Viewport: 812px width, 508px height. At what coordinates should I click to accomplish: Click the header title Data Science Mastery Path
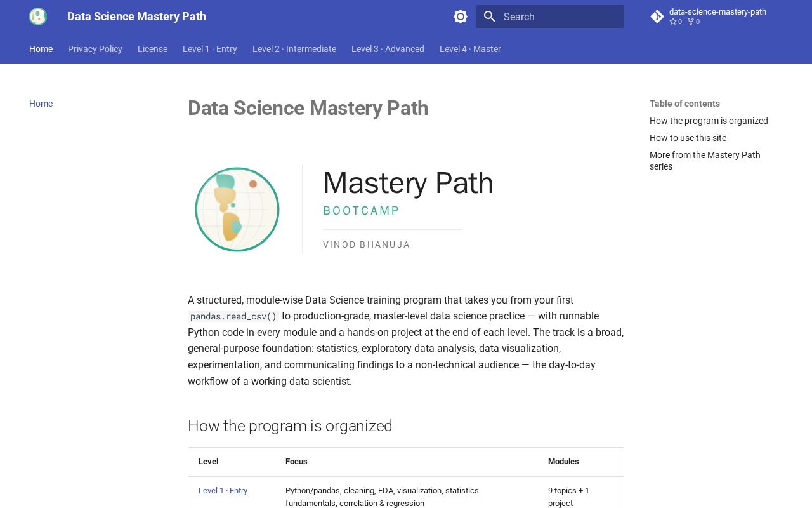point(136,17)
